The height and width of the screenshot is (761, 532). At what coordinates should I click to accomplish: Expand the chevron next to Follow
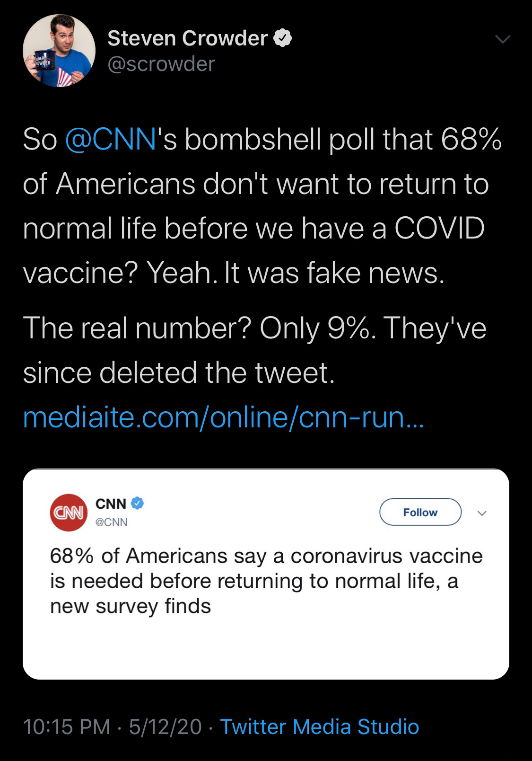481,513
